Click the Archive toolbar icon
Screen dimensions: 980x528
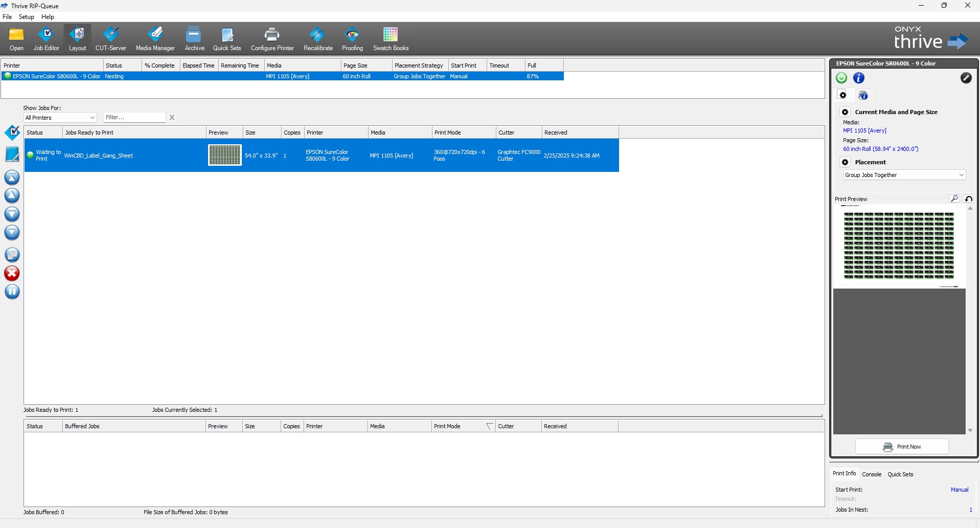(x=194, y=39)
